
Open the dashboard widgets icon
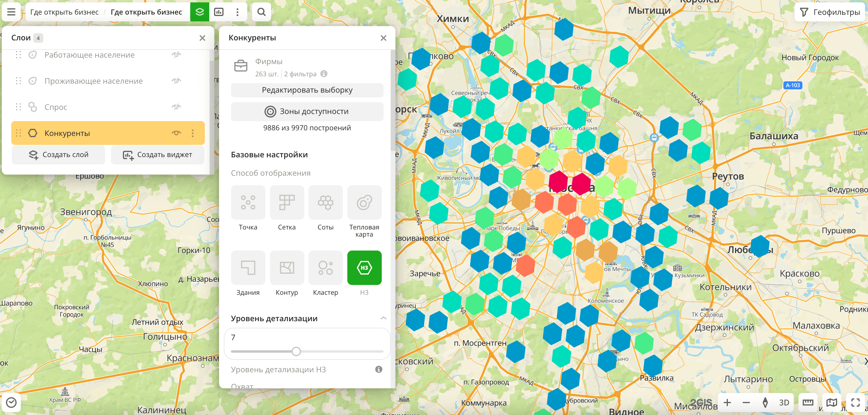[219, 12]
